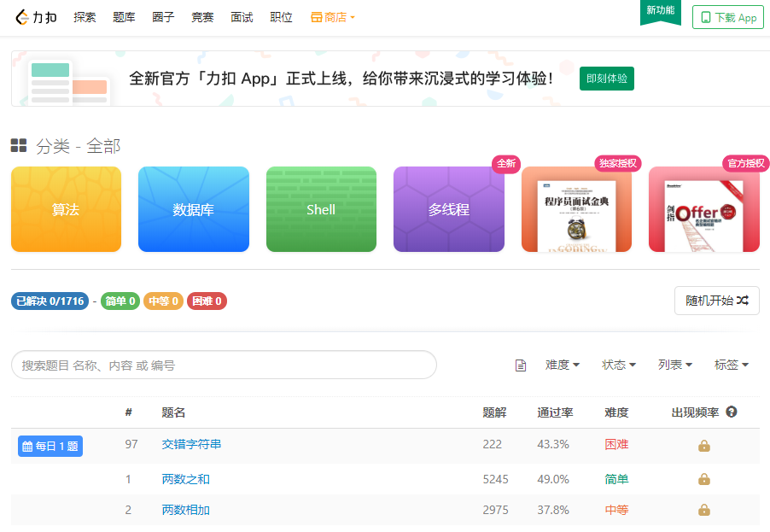Open 222 solutions for 交错字符串
The image size is (770, 532).
[492, 444]
